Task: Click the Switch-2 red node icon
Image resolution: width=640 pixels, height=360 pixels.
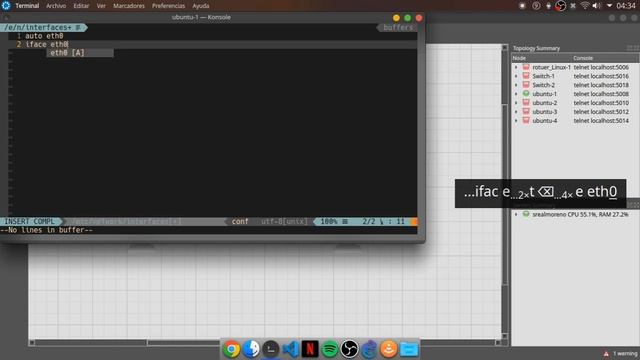Action: 526,84
